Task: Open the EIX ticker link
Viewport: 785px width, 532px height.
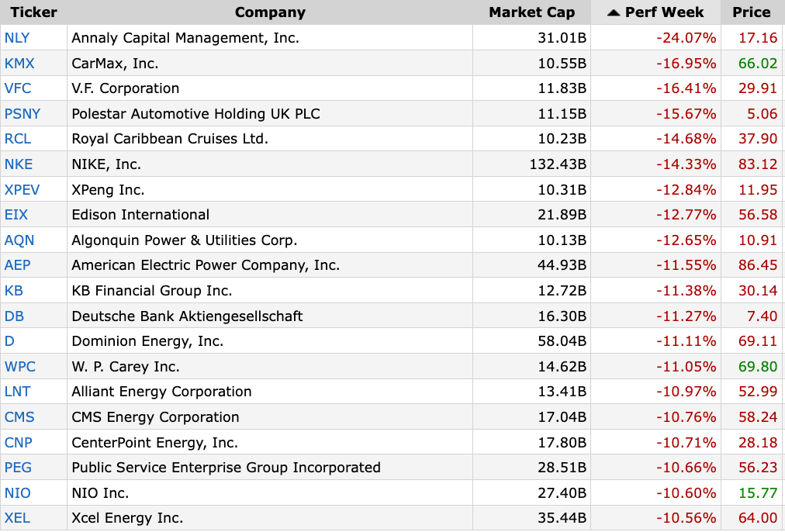Action: pos(16,215)
